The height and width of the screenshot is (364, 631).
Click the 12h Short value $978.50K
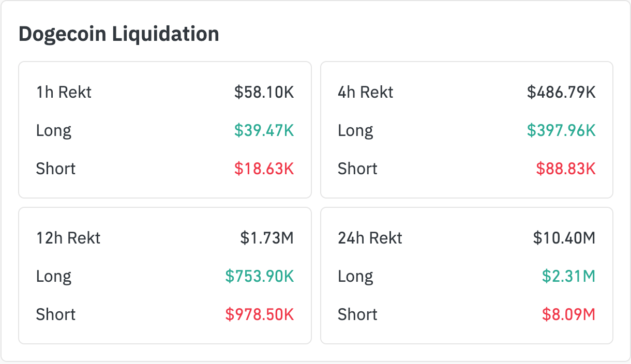260,315
